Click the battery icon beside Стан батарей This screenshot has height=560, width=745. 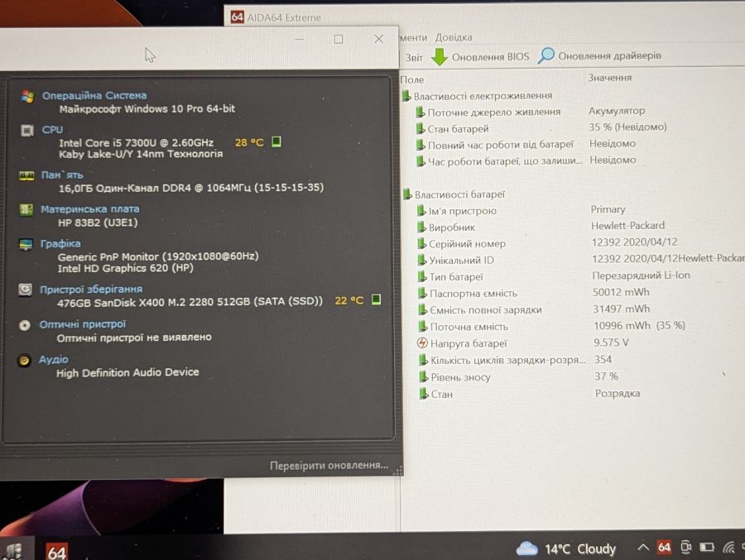[420, 128]
